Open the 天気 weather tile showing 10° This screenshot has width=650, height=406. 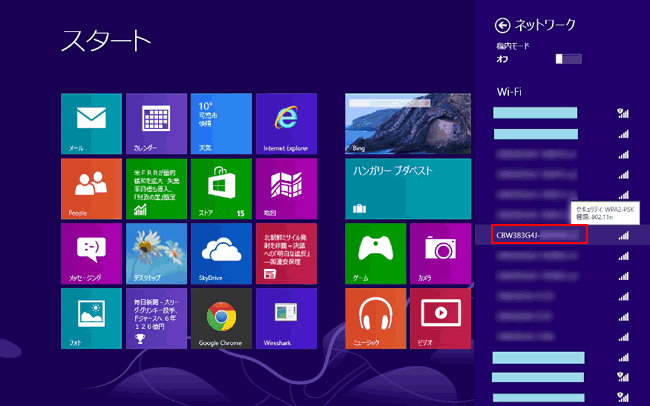coord(221,124)
